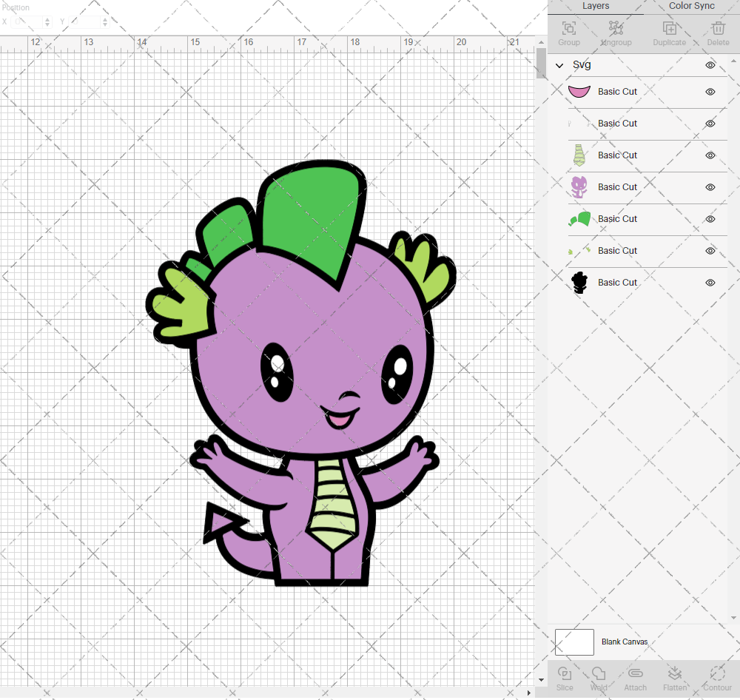The width and height of the screenshot is (740, 700).
Task: Click the Flatten tool icon
Action: (675, 676)
